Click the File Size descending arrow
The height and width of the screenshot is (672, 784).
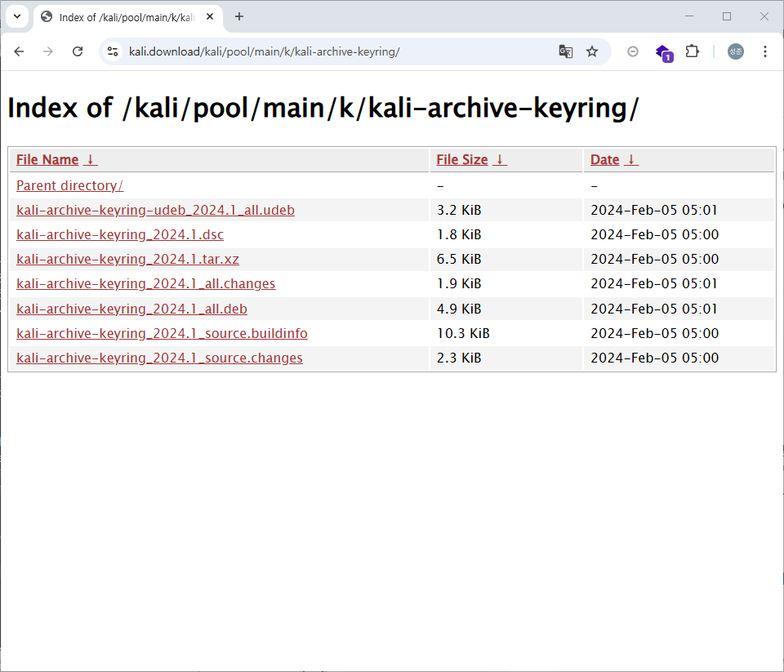coord(500,160)
